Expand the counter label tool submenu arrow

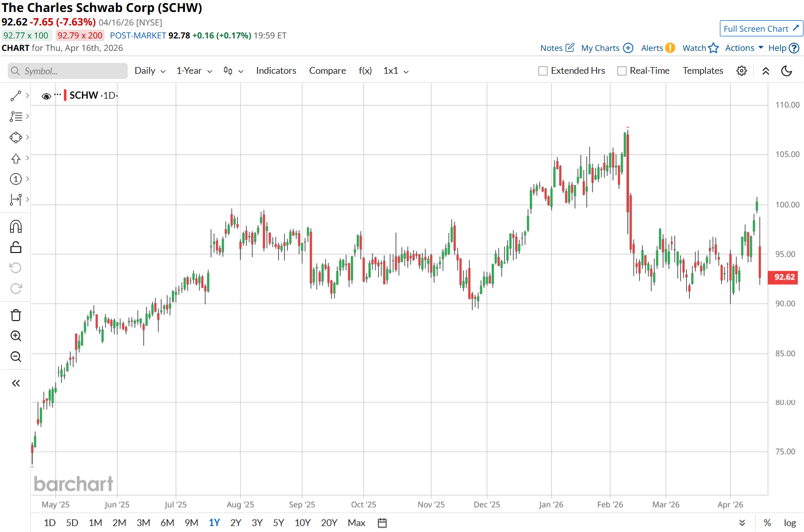click(x=28, y=179)
